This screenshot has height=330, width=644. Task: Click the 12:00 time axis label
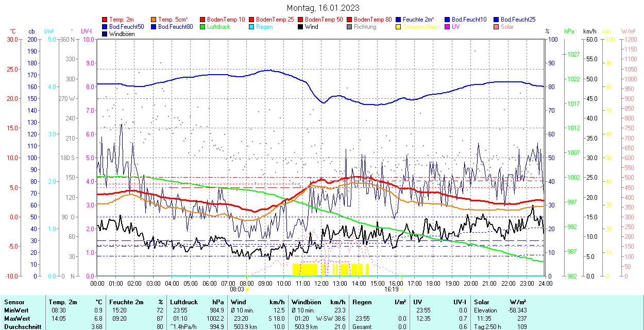point(321,283)
